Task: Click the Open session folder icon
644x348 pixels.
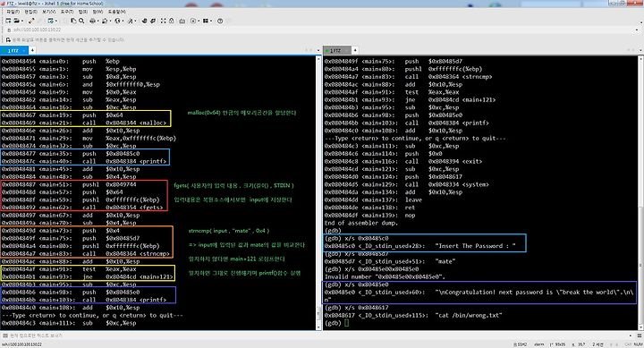Action: click(x=16, y=21)
